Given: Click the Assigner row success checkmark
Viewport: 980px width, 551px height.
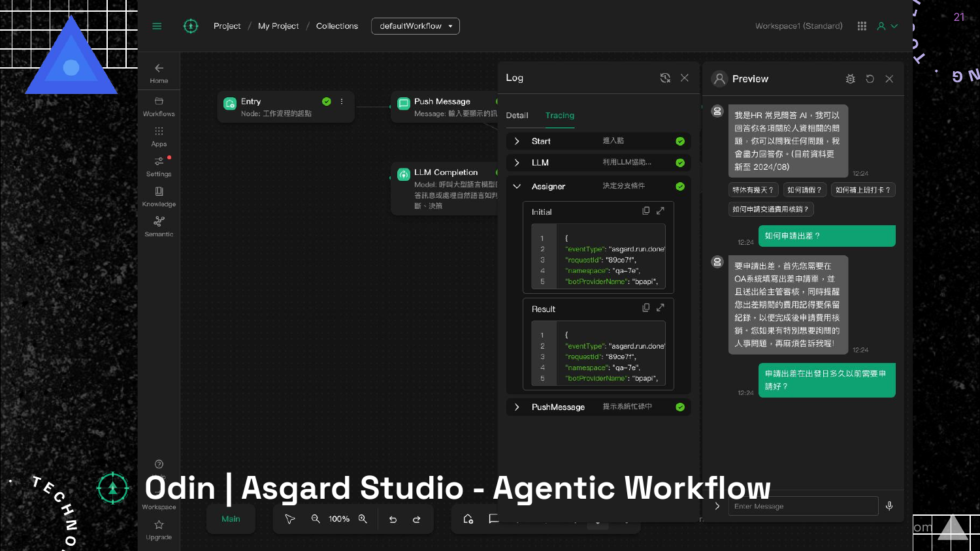Looking at the screenshot, I should (680, 186).
